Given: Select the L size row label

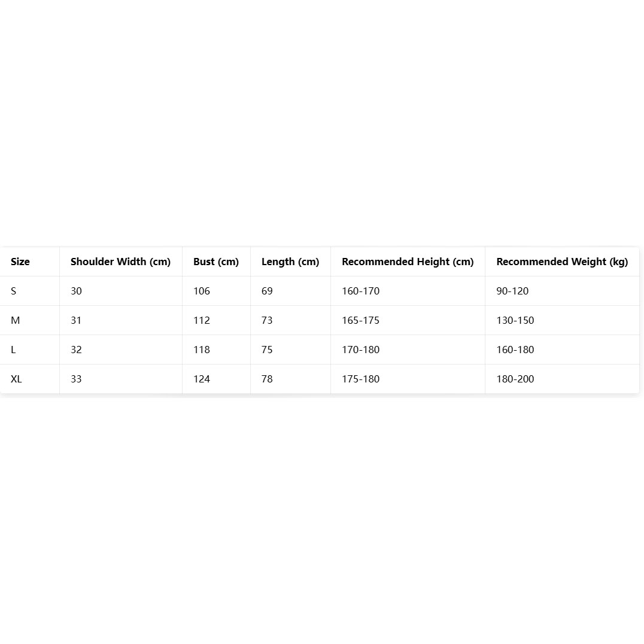Looking at the screenshot, I should point(13,350).
